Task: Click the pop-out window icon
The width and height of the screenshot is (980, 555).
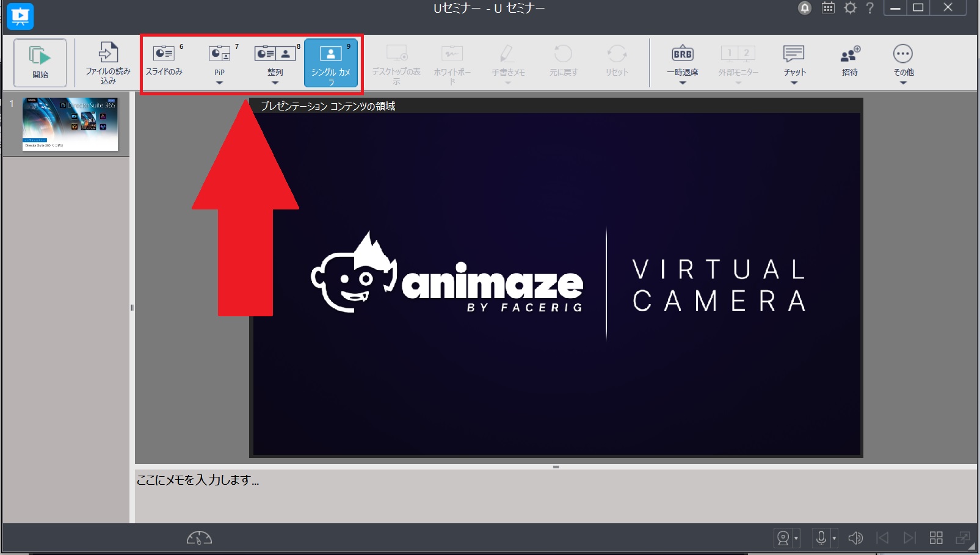Action: (x=963, y=538)
